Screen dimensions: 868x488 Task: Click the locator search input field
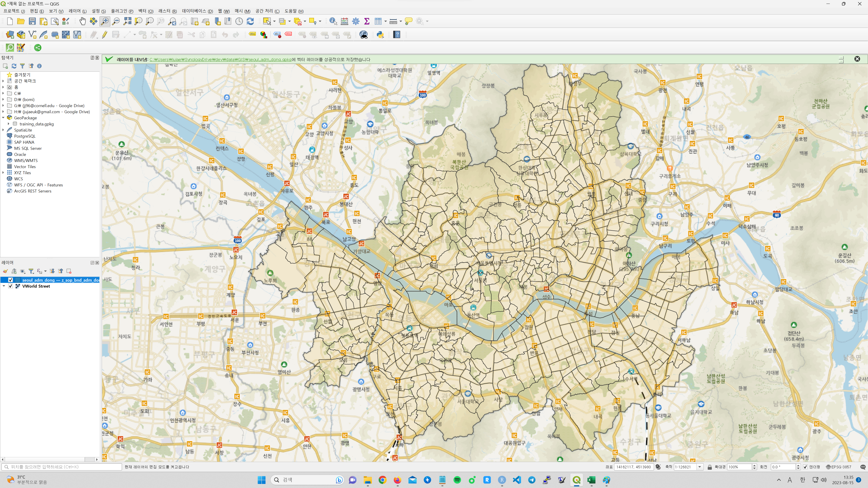click(64, 467)
